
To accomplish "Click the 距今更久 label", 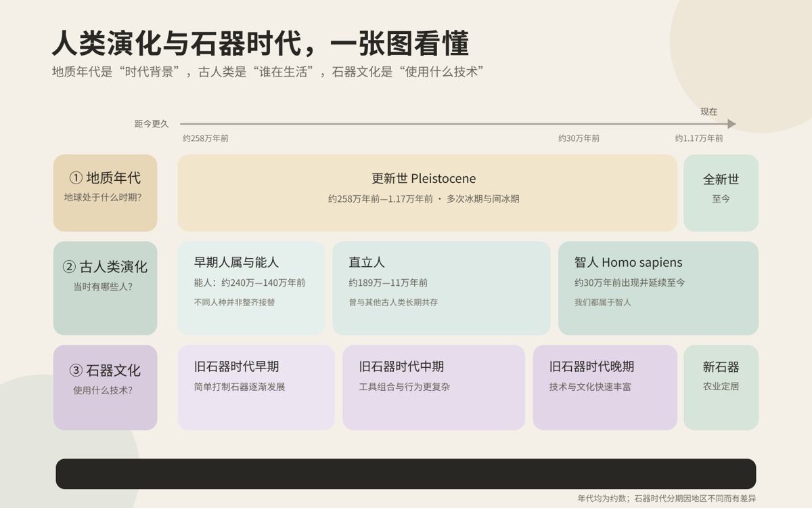I will 152,124.
